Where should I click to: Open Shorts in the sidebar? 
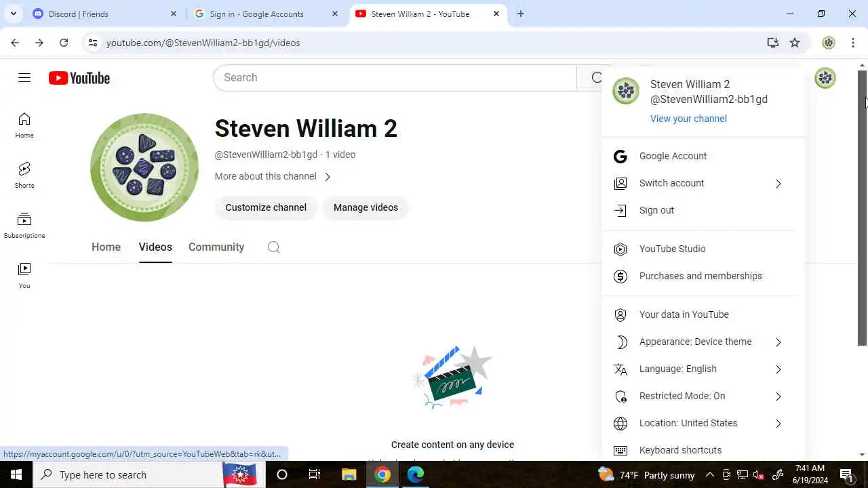click(x=24, y=176)
